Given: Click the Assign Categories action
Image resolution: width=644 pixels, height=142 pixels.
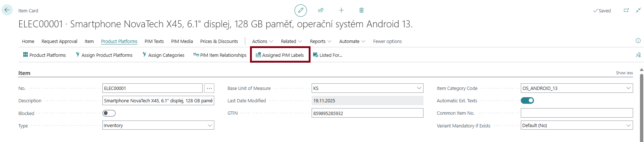Looking at the screenshot, I should (x=164, y=55).
